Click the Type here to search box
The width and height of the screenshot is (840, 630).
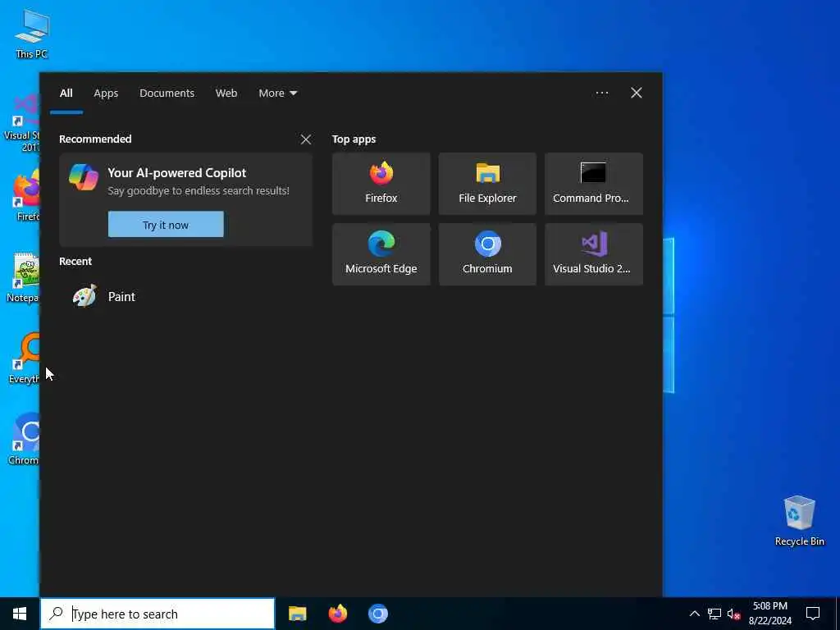[x=157, y=614]
